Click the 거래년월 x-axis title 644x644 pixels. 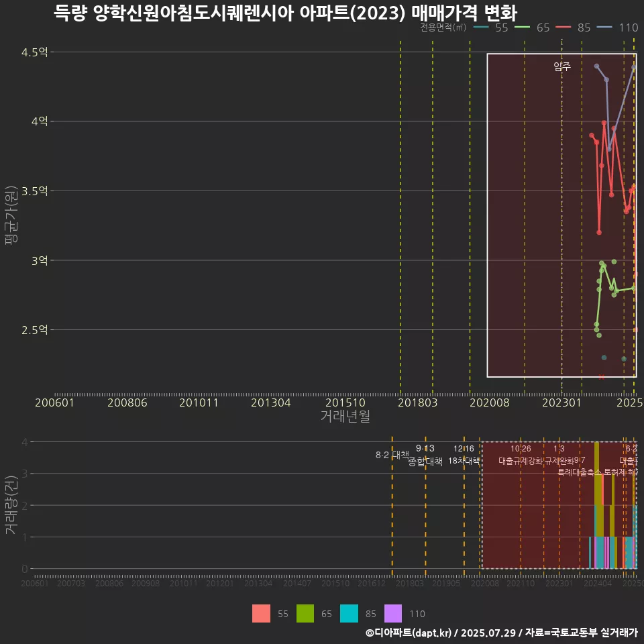click(x=345, y=416)
